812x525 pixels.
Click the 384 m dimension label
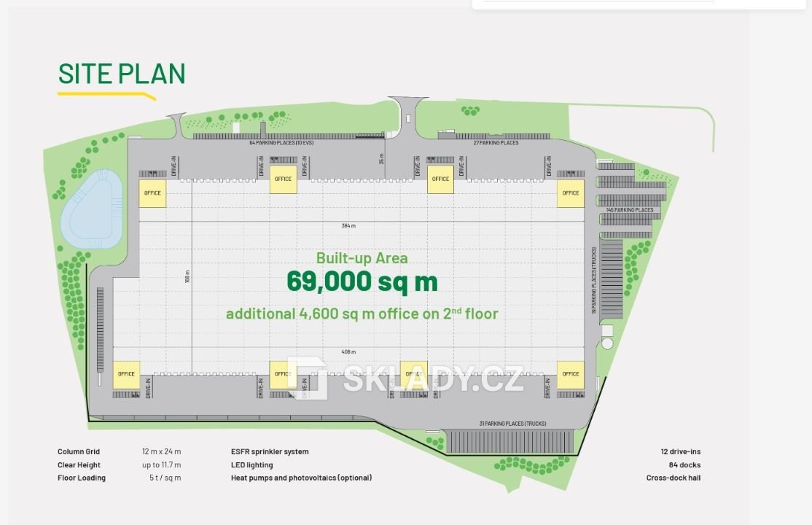pyautogui.click(x=349, y=225)
